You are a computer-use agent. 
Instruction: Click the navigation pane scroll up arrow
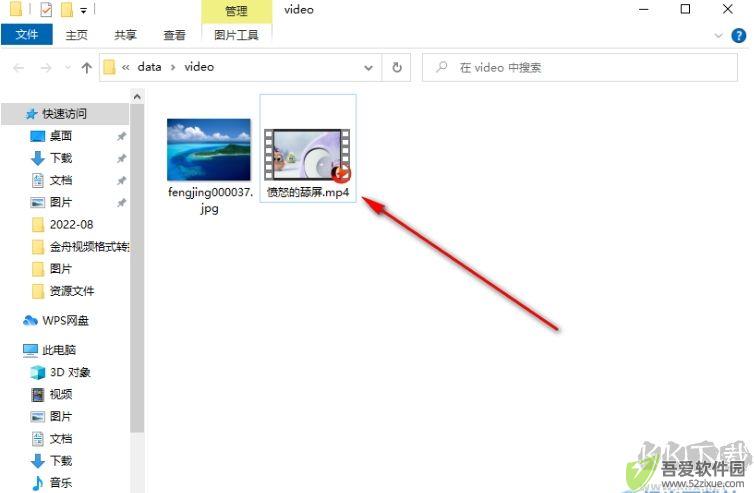click(137, 97)
